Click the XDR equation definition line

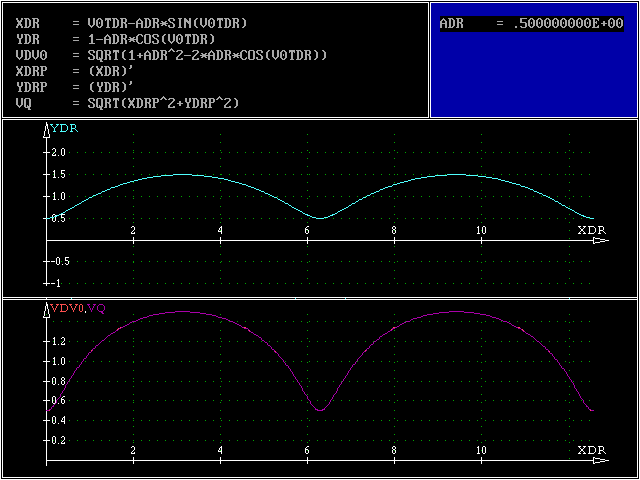[x=130, y=23]
